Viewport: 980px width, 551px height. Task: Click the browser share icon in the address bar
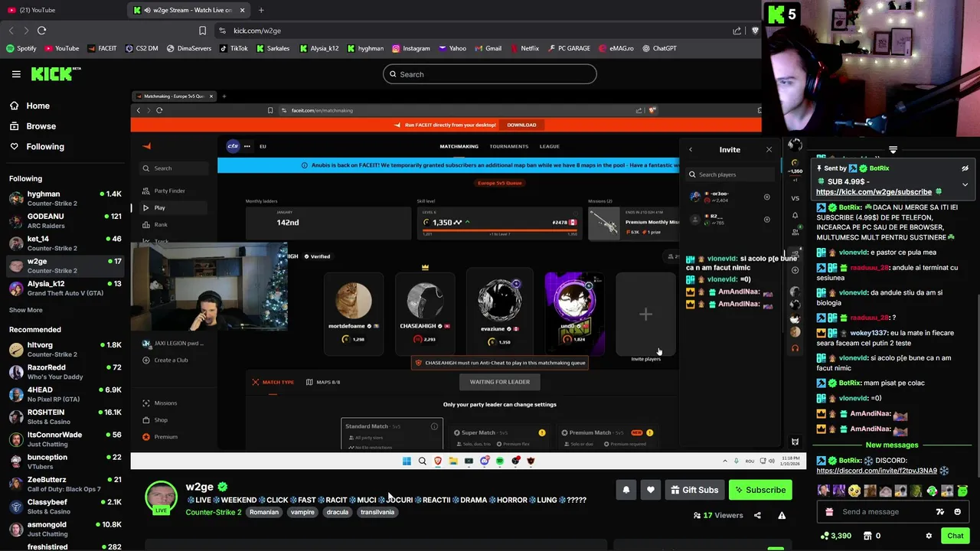coord(737,31)
